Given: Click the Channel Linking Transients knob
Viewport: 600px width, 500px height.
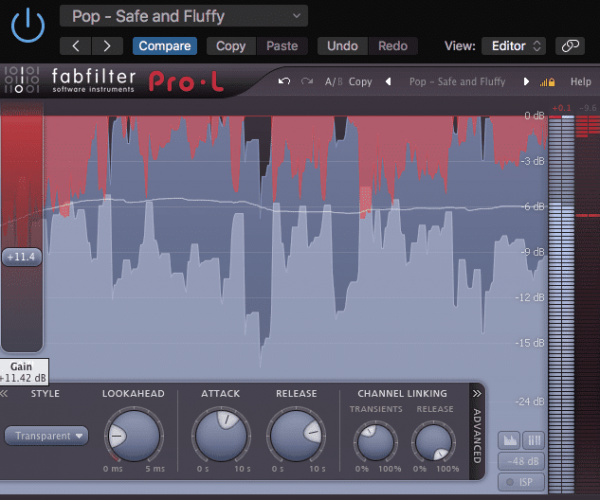Looking at the screenshot, I should 375,442.
